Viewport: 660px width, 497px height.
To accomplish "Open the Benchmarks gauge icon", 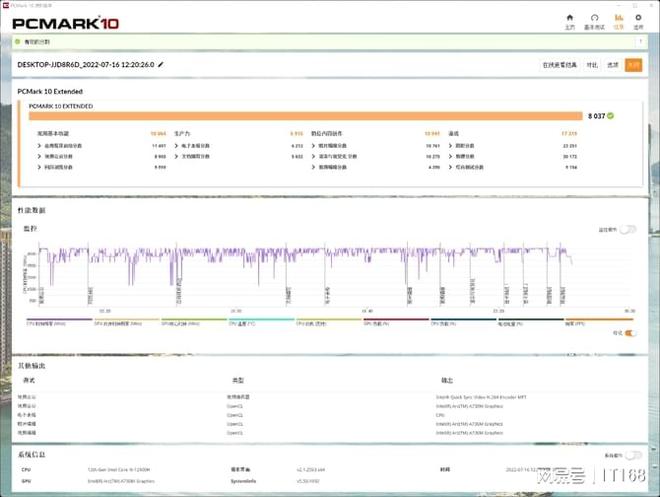I will click(x=594, y=18).
